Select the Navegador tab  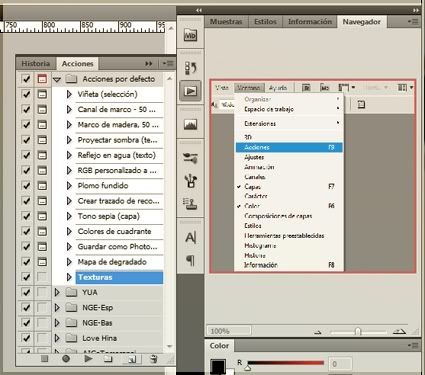[362, 22]
